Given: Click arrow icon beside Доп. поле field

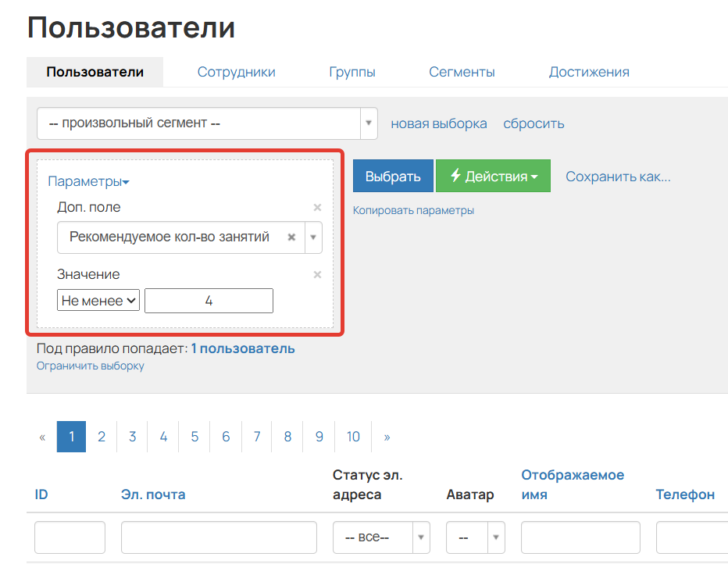Looking at the screenshot, I should coord(311,237).
